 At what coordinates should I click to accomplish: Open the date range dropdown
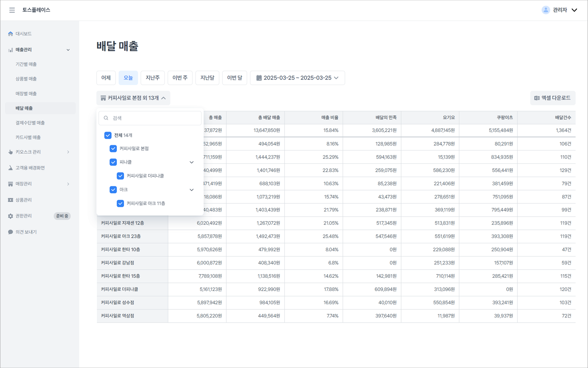coord(297,78)
